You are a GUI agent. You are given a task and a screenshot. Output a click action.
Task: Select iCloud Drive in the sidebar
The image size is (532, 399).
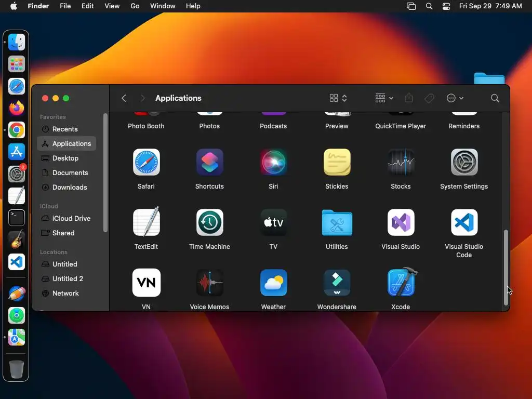coord(66,219)
